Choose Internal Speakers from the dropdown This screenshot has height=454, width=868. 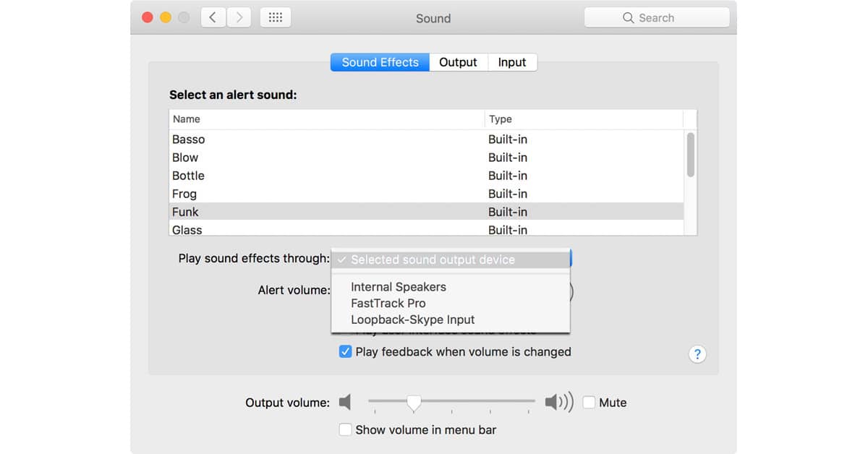click(399, 287)
